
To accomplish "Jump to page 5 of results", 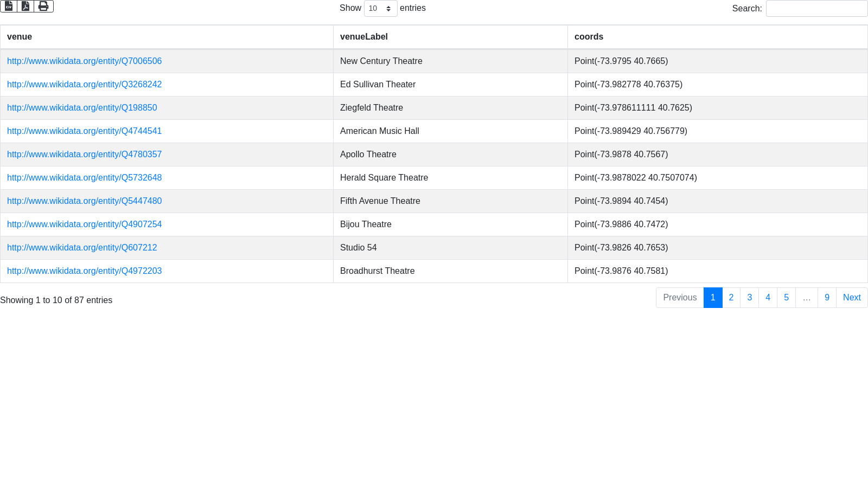I will pyautogui.click(x=786, y=298).
